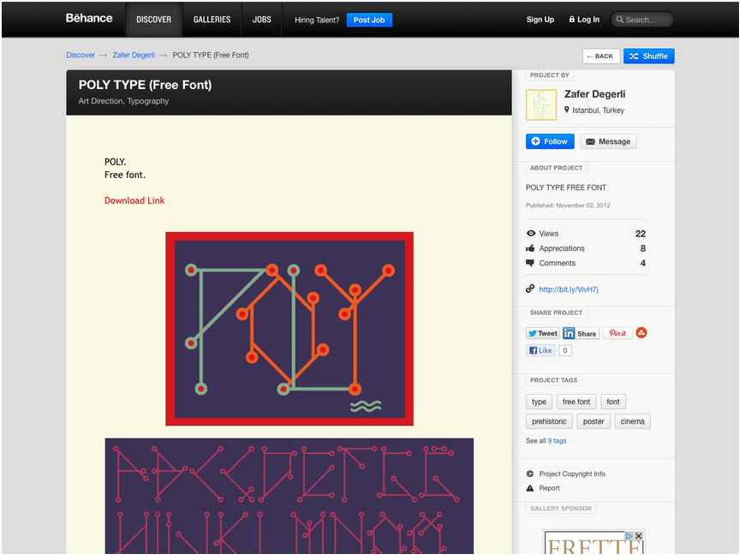Follow Zafer Degerli
The image size is (745, 560).
(550, 141)
